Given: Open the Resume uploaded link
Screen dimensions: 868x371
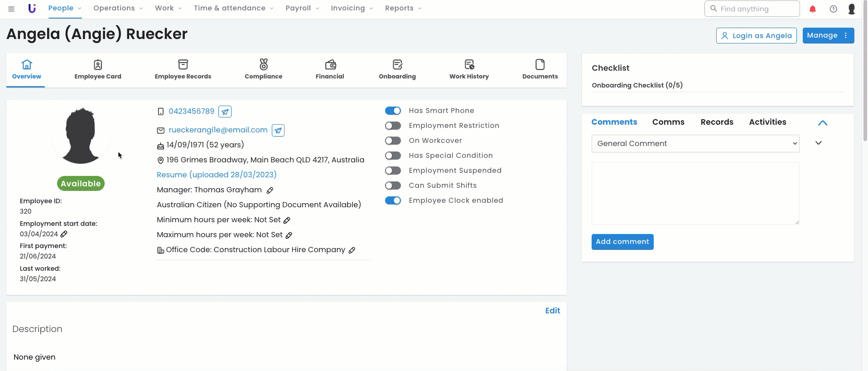Looking at the screenshot, I should 217,175.
